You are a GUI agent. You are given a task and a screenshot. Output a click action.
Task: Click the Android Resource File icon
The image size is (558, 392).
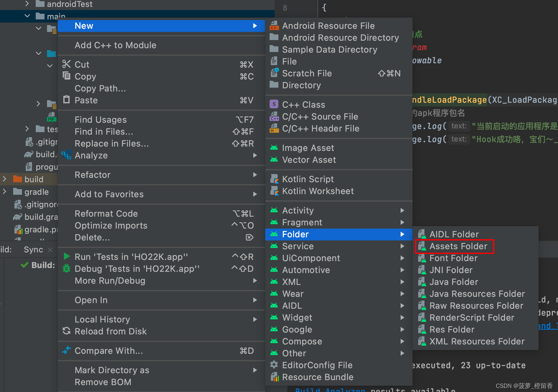pyautogui.click(x=274, y=26)
